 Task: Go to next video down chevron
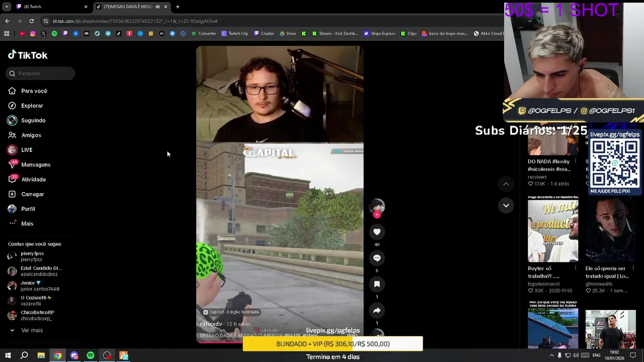[x=506, y=205]
